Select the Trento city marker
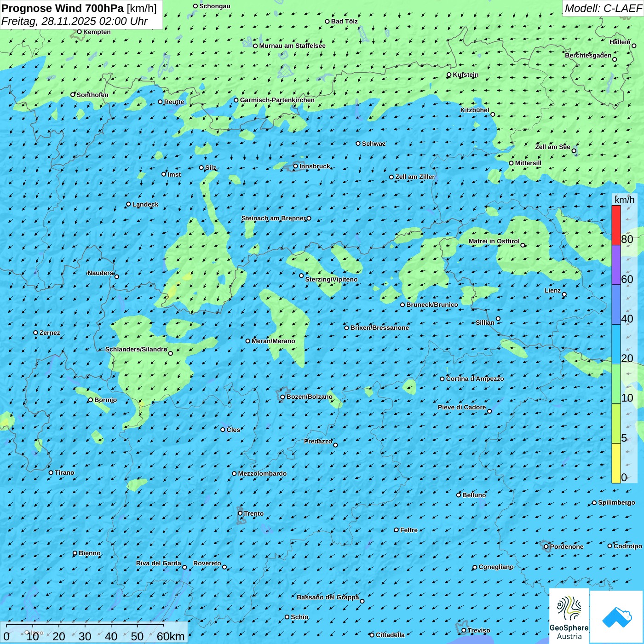The image size is (644, 644). click(240, 513)
